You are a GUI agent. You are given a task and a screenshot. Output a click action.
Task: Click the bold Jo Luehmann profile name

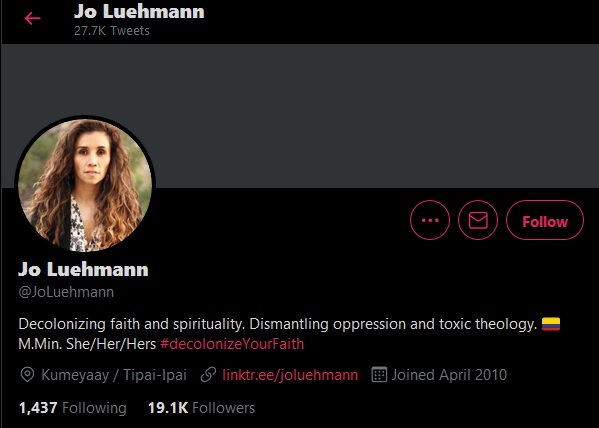83,269
